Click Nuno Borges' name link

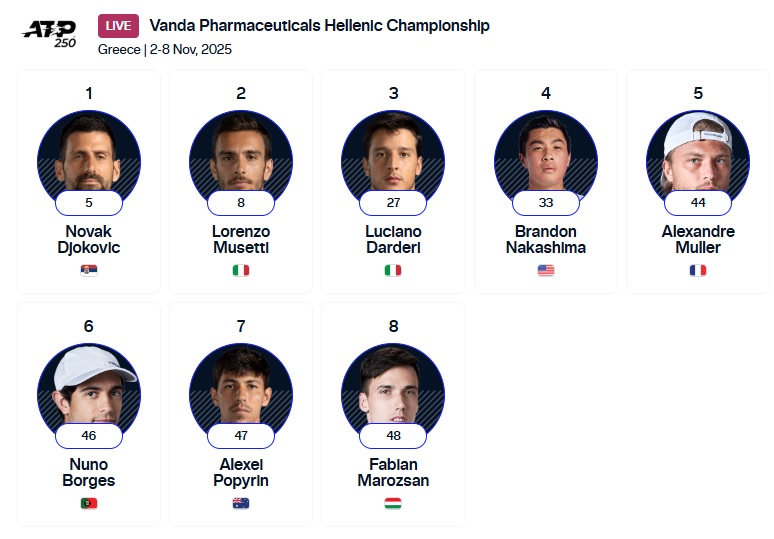pos(89,472)
